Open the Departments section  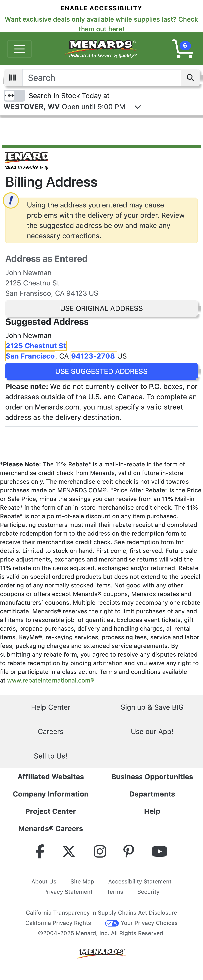coord(152,794)
